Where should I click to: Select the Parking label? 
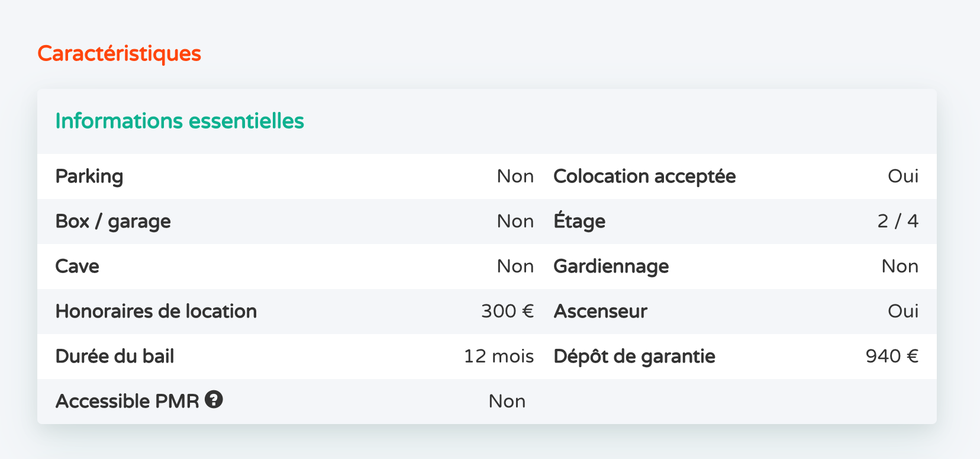click(x=89, y=176)
